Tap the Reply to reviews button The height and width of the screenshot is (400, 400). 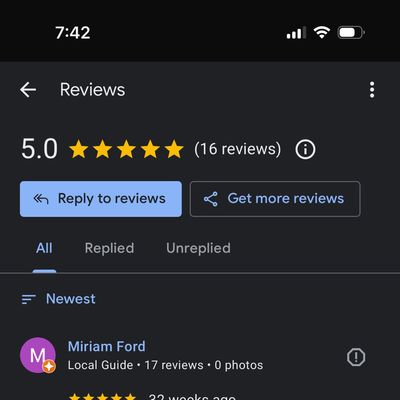[x=101, y=199]
